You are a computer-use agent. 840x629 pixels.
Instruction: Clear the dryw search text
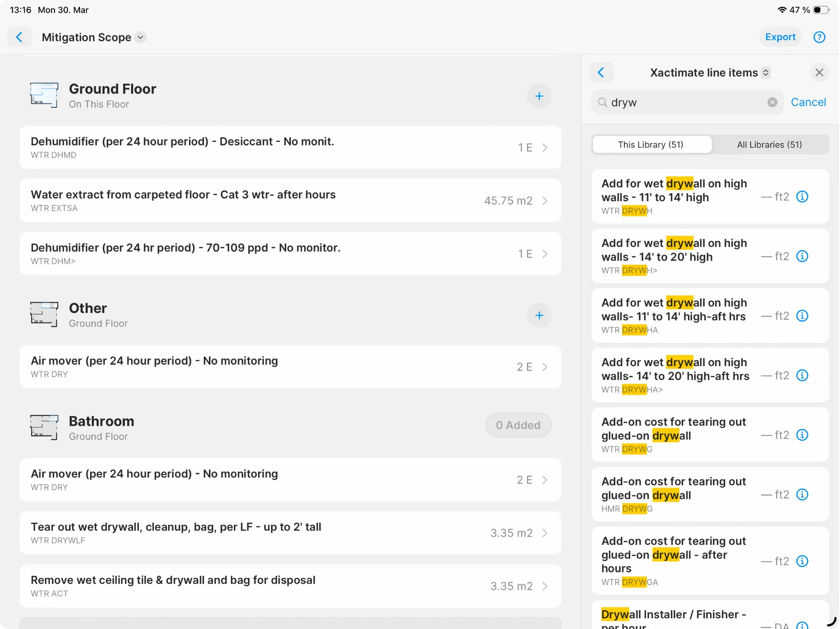coord(772,102)
